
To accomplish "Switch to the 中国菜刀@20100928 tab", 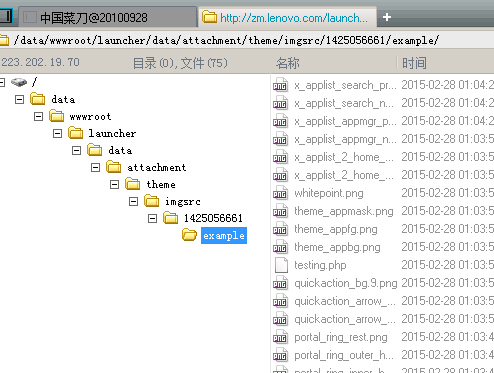I will coord(107,17).
